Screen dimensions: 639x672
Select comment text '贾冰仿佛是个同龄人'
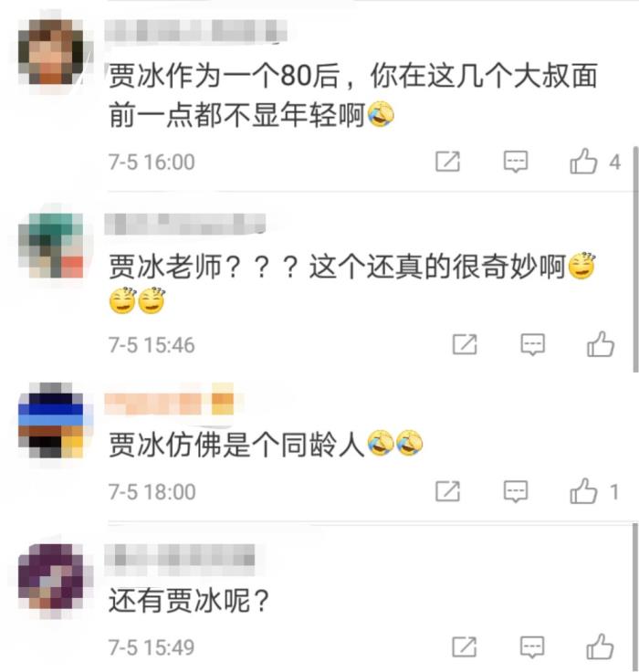coord(236,445)
